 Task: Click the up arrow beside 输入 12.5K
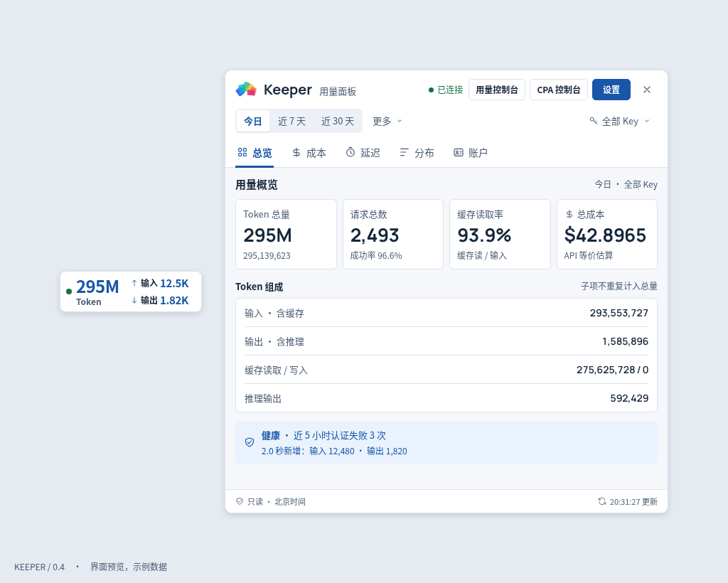(x=134, y=283)
